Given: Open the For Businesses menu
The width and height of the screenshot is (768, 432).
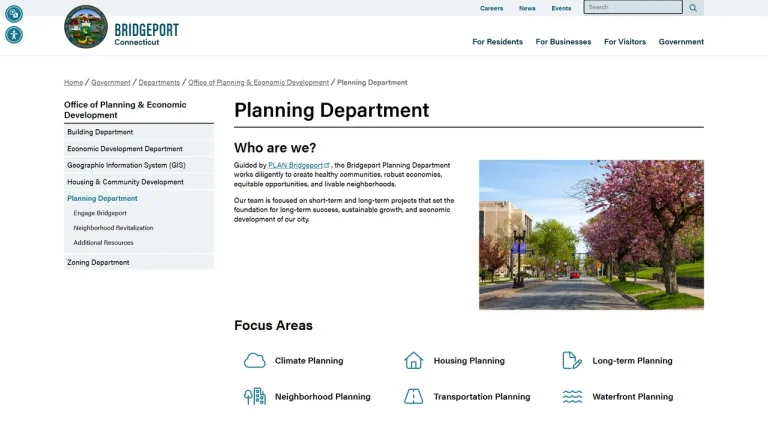Looking at the screenshot, I should tap(563, 42).
